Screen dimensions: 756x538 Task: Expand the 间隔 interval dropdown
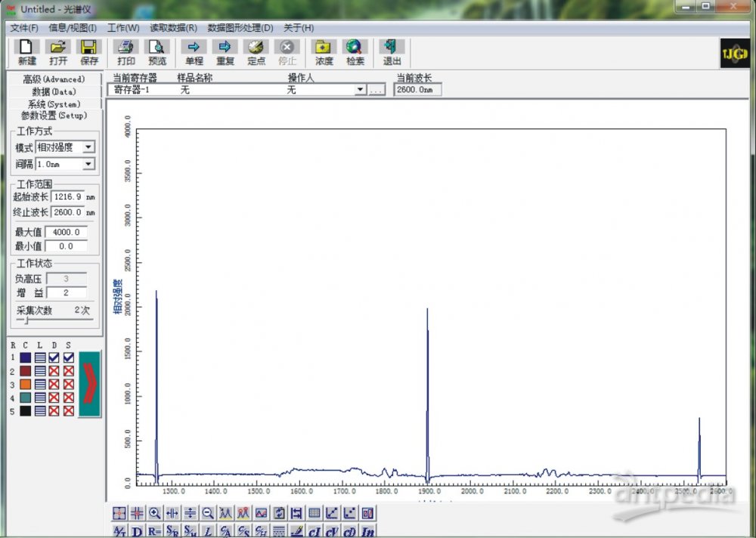tap(88, 164)
